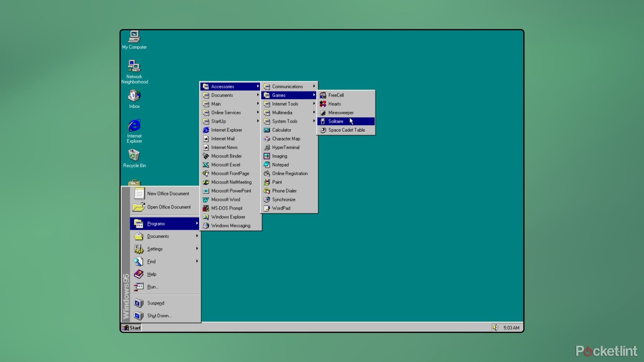Launch Internet Explorer from the desktop
The image size is (644, 362).
(134, 131)
